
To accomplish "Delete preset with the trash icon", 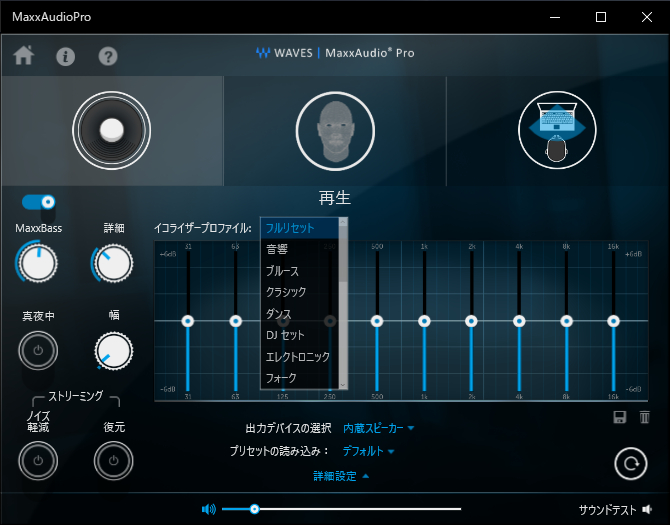I will tap(644, 417).
